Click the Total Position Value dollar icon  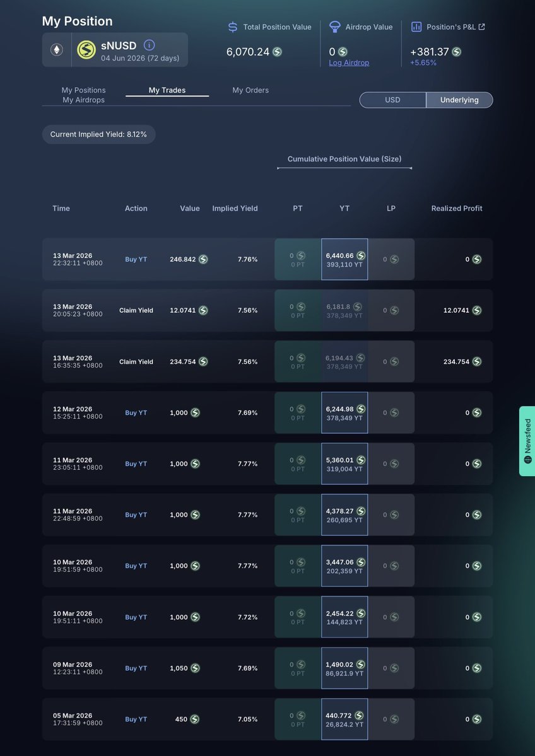tap(233, 27)
